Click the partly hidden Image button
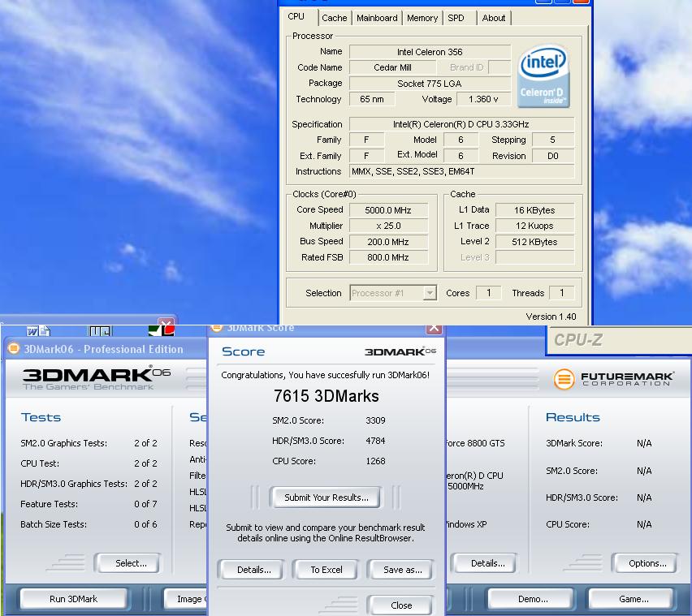Screen dimensions: 692x616 point(186,599)
